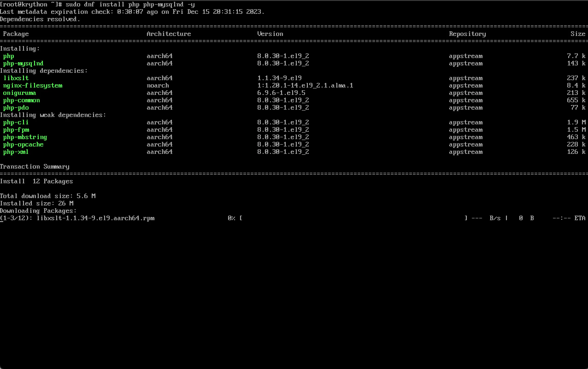Viewport: 588px width, 369px height.
Task: Click 'aarch64' in the php-mysqlnd row
Action: coord(159,63)
